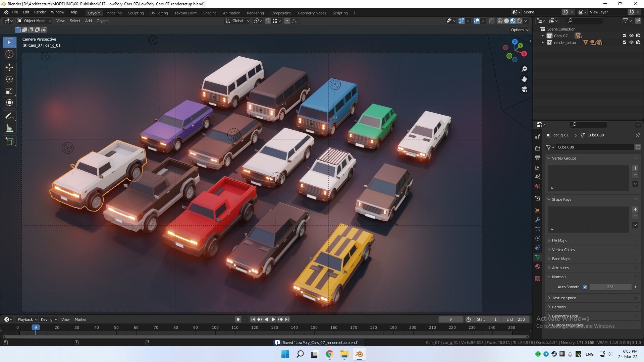The height and width of the screenshot is (362, 644).
Task: Open the viewport Options dropdown
Action: (520, 30)
